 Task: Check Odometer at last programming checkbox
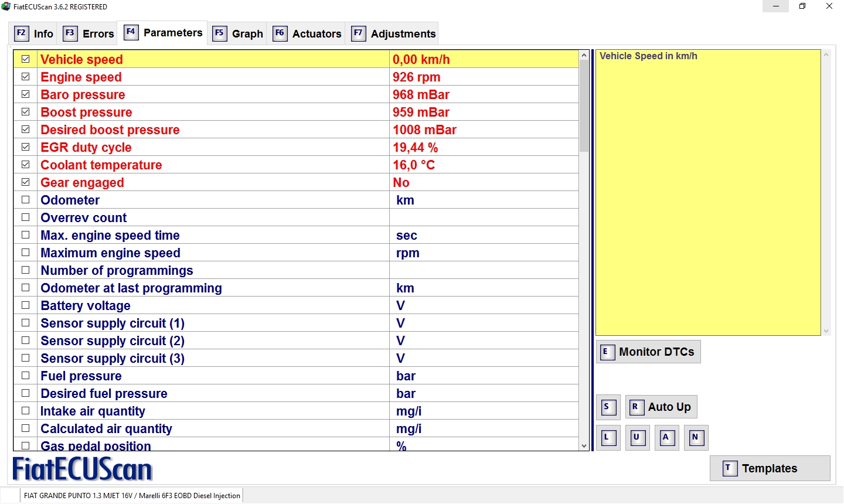click(26, 288)
